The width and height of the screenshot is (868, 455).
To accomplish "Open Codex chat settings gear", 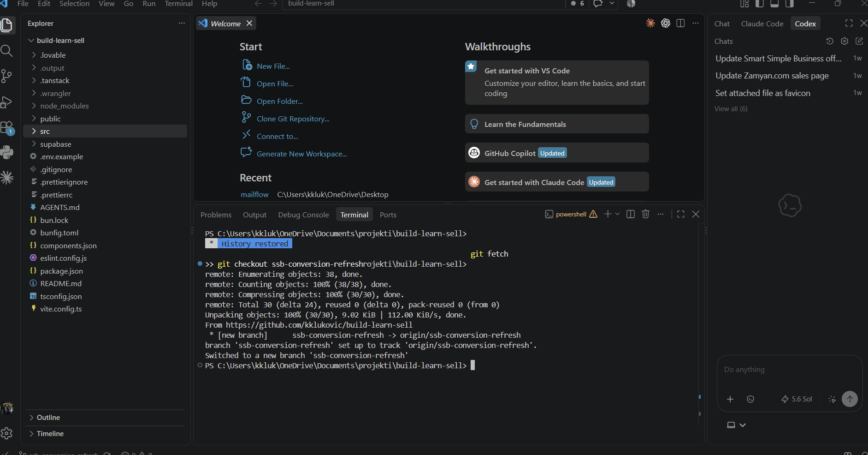I will tap(844, 41).
